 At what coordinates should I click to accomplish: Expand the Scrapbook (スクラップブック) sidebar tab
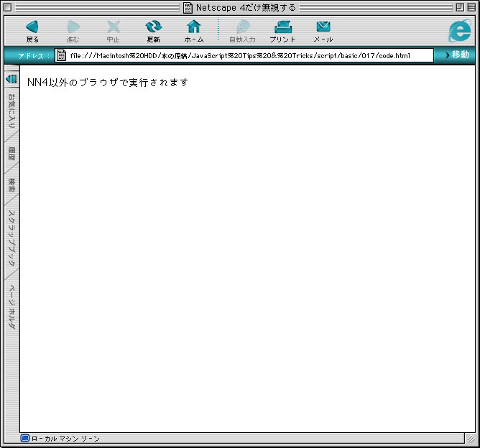point(11,237)
